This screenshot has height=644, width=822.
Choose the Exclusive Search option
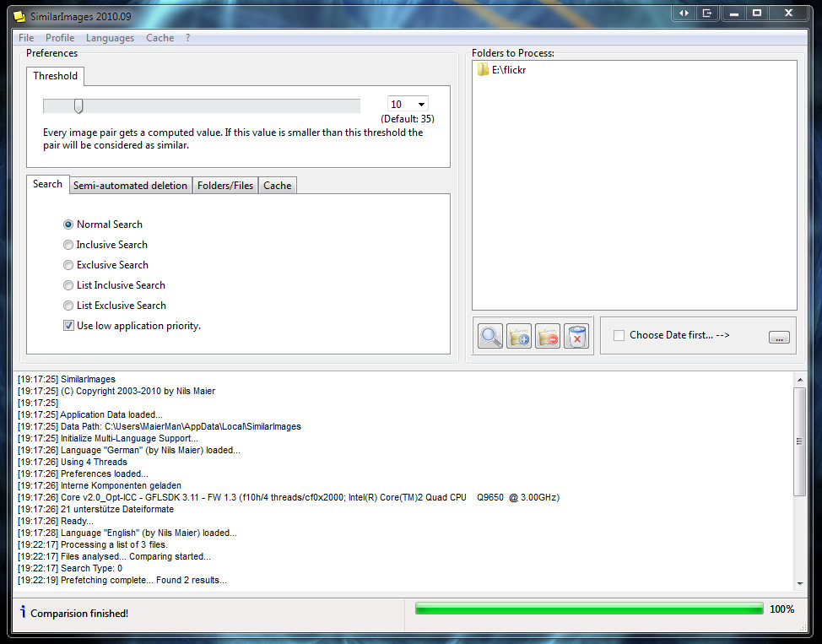pos(68,265)
